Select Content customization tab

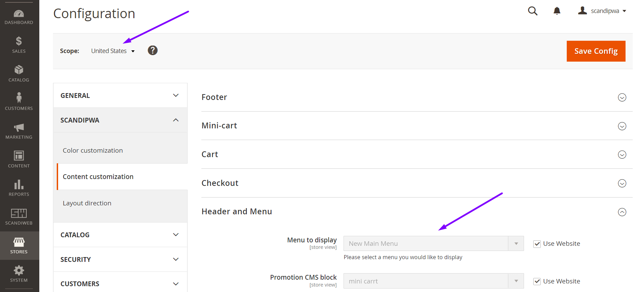point(122,177)
